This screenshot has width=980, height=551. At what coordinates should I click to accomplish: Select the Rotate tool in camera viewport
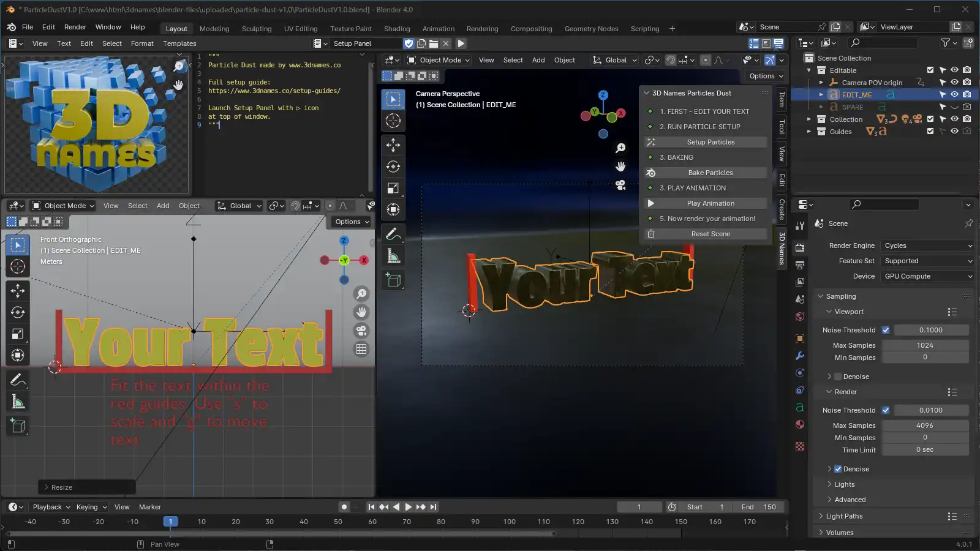pyautogui.click(x=393, y=167)
